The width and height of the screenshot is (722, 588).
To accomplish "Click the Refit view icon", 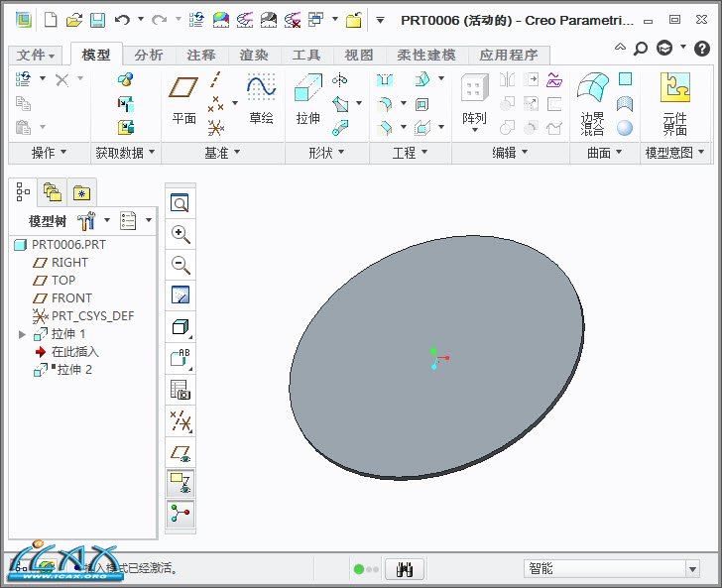I will [180, 203].
